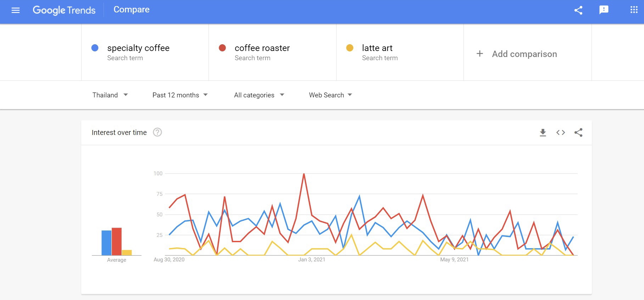Click the embed code icon
The image size is (644, 300).
pos(560,132)
